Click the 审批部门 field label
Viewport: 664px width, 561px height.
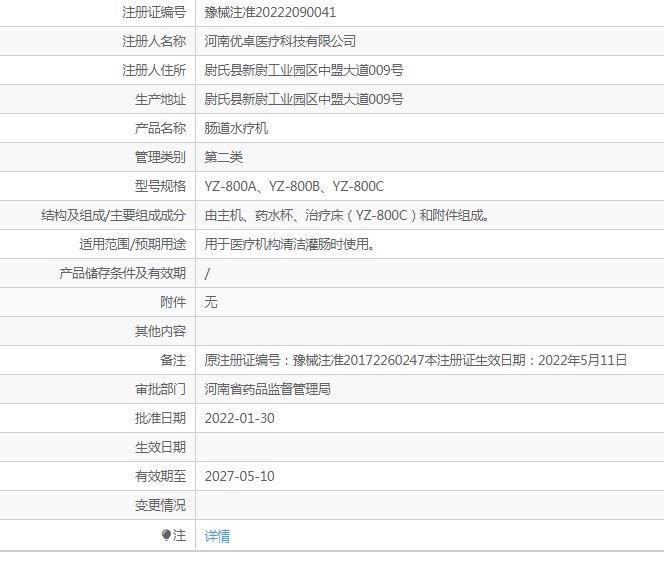[160, 389]
